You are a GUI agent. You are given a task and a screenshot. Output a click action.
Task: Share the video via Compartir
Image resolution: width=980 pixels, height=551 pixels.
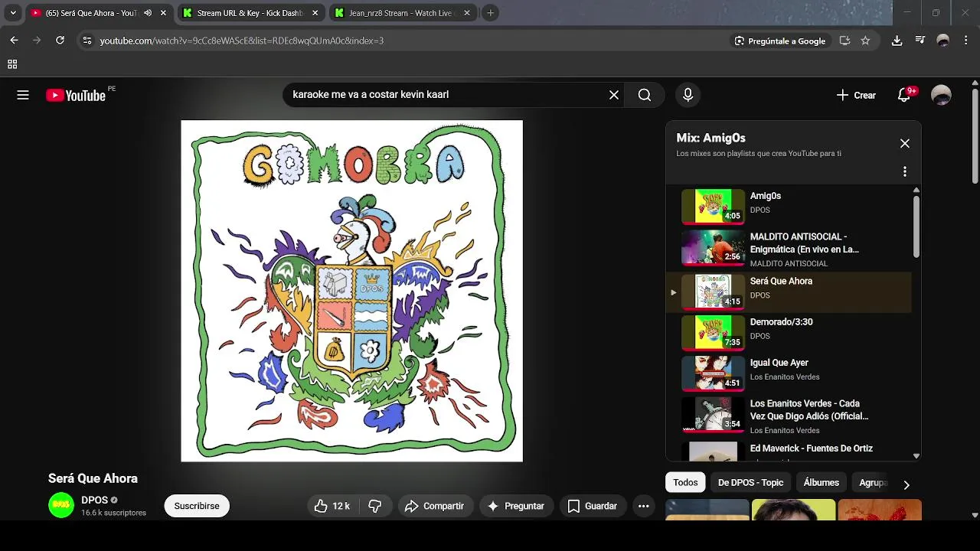434,506
